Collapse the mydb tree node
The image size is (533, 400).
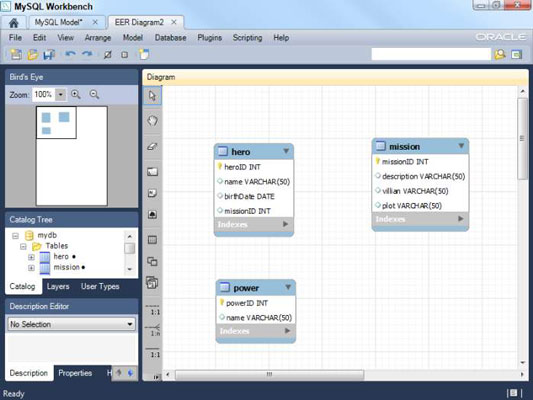pyautogui.click(x=15, y=236)
